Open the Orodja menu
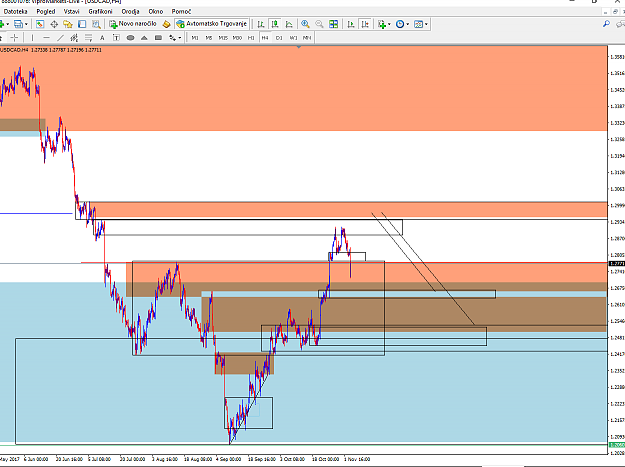 click(x=130, y=12)
